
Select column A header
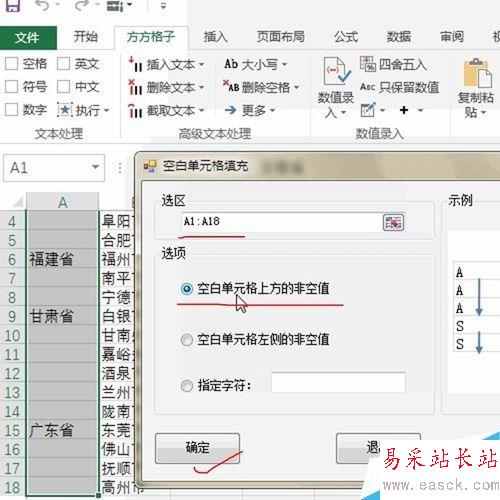(x=63, y=202)
